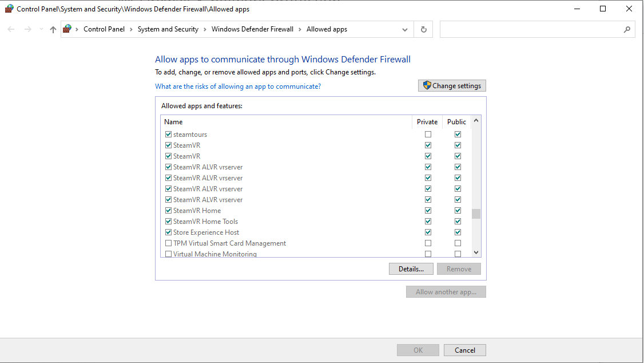Enable Private for steamtours

point(428,135)
